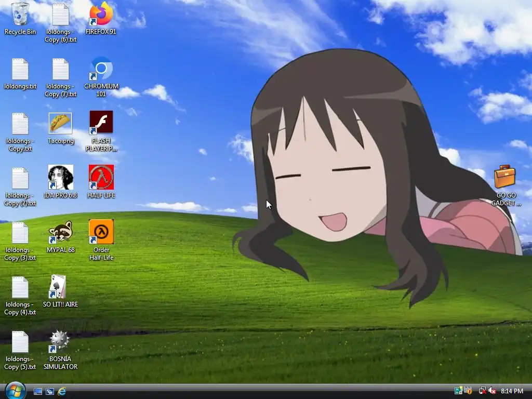Select the CHROMIUM 101 shortcut
532x399 pixels.
pos(101,77)
